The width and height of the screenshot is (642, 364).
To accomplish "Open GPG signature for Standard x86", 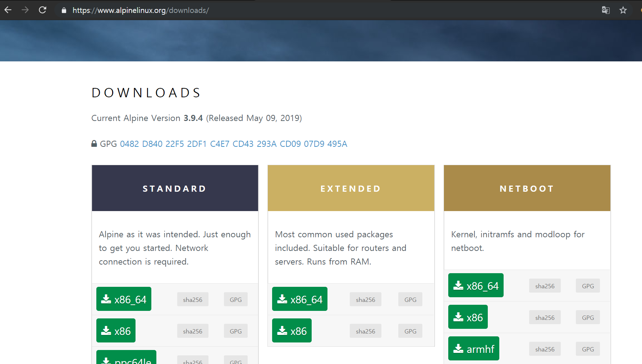I will click(236, 331).
